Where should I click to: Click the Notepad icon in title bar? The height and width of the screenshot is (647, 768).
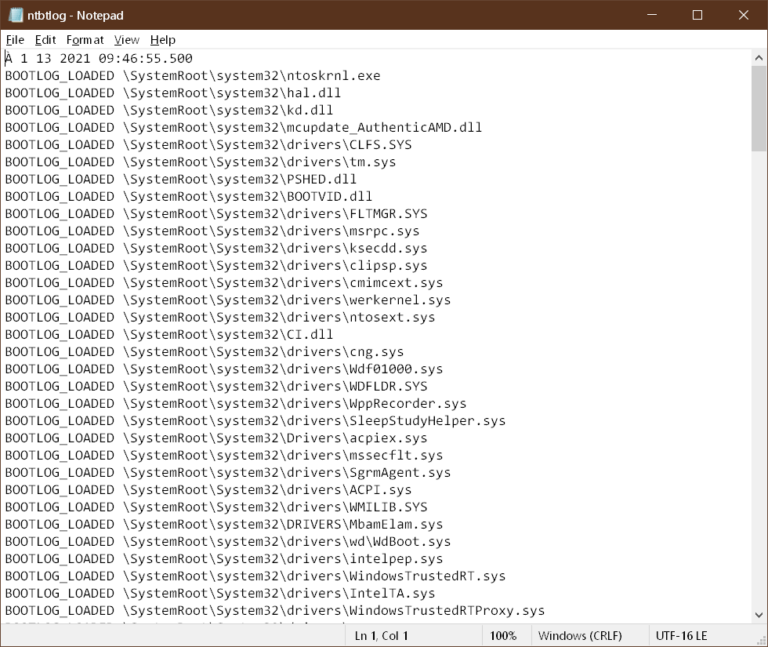click(x=16, y=15)
